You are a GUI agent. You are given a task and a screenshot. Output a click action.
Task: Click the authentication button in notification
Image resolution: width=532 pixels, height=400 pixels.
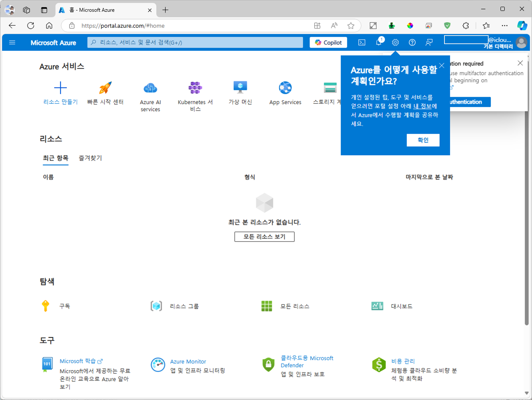[x=470, y=102]
